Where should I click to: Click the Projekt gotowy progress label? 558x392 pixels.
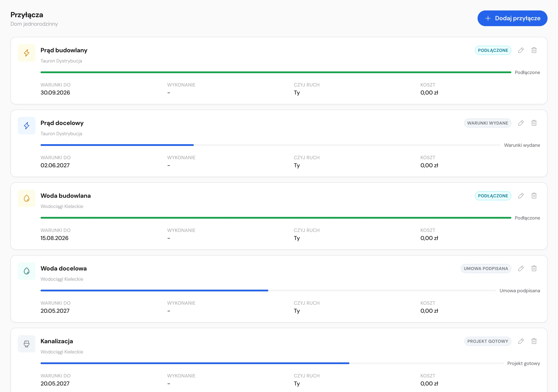click(524, 364)
